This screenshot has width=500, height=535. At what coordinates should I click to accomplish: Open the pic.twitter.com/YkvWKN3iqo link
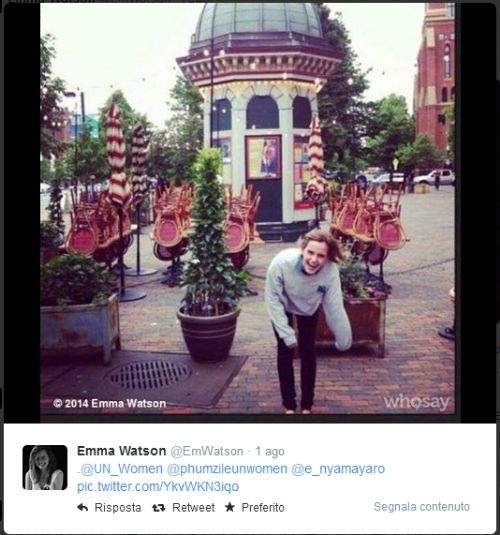tap(158, 487)
